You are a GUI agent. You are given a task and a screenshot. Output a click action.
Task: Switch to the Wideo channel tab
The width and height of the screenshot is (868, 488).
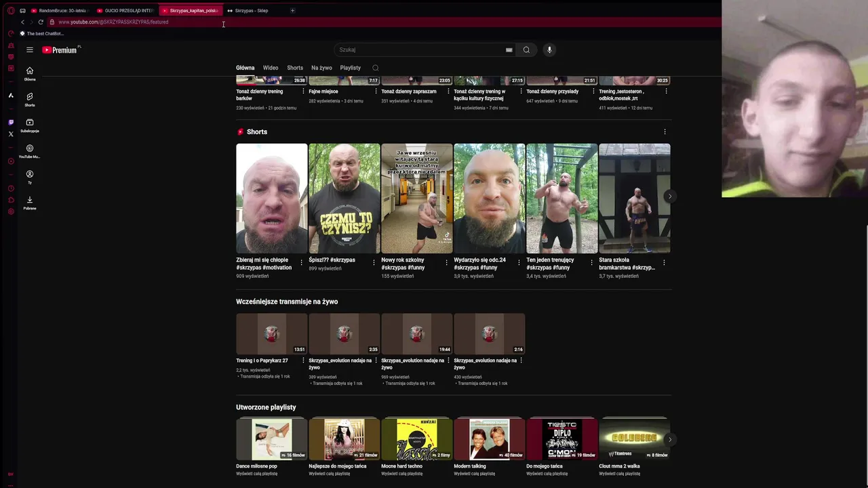(x=271, y=68)
